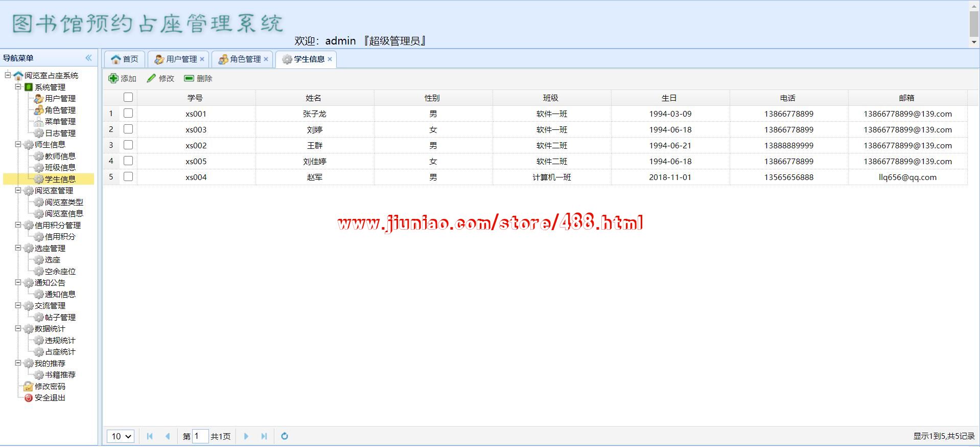This screenshot has height=447, width=980.
Task: Click the 用户管理 tab's user icon
Action: tap(159, 59)
